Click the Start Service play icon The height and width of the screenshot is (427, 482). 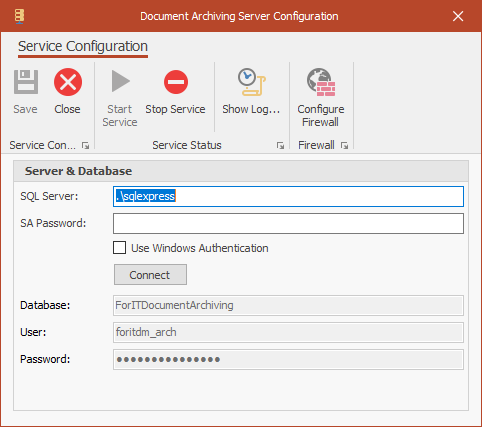point(120,81)
